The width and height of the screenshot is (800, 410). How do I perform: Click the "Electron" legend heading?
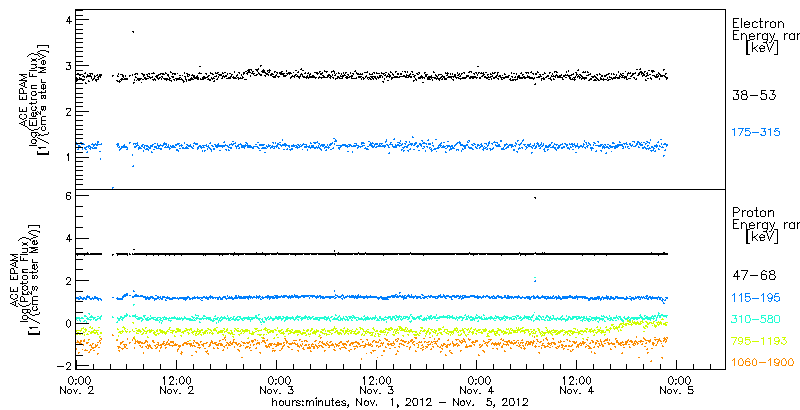pos(758,23)
